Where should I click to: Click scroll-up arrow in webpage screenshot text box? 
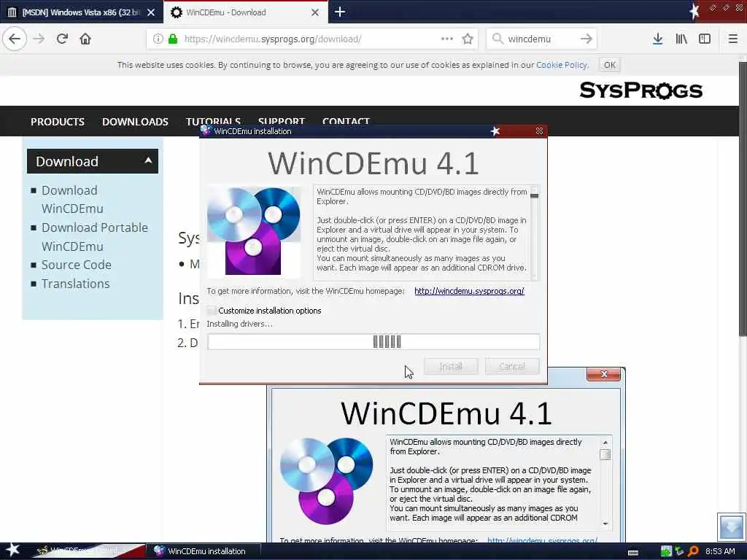coord(605,443)
